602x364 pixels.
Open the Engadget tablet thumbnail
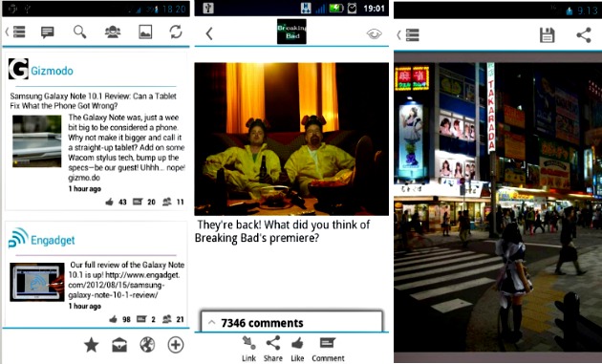pos(37,282)
